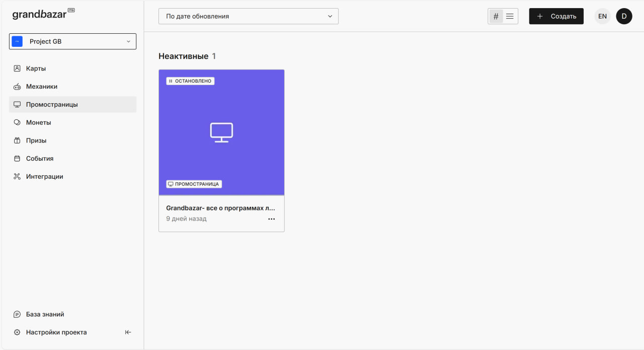Collapse the sidebar with arrow icon
Viewport: 644px width, 350px height.
point(128,332)
